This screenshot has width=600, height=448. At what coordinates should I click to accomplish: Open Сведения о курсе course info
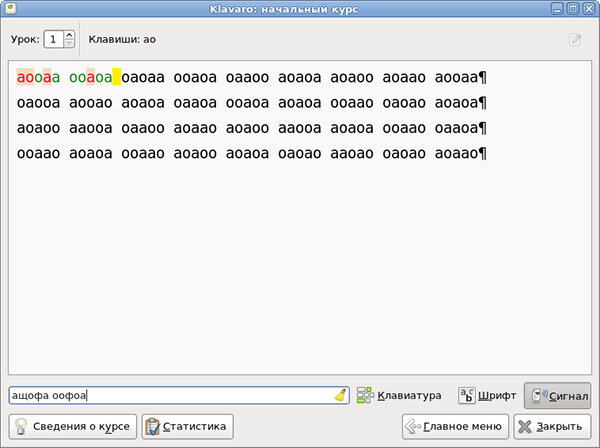[x=73, y=426]
